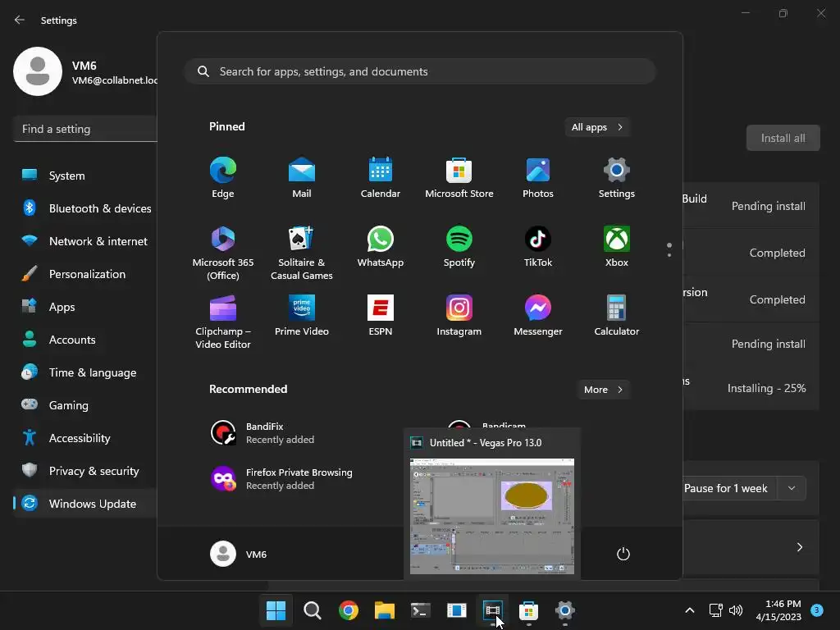The image size is (840, 630).
Task: Click the Start menu search box
Action: [x=420, y=71]
